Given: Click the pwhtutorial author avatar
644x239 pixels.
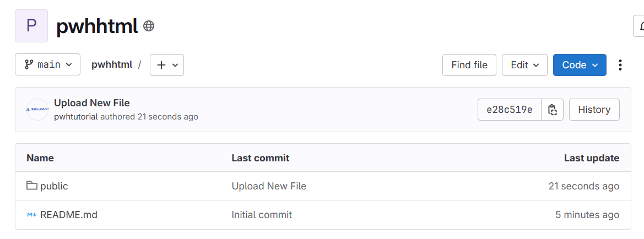Looking at the screenshot, I should pos(37,110).
